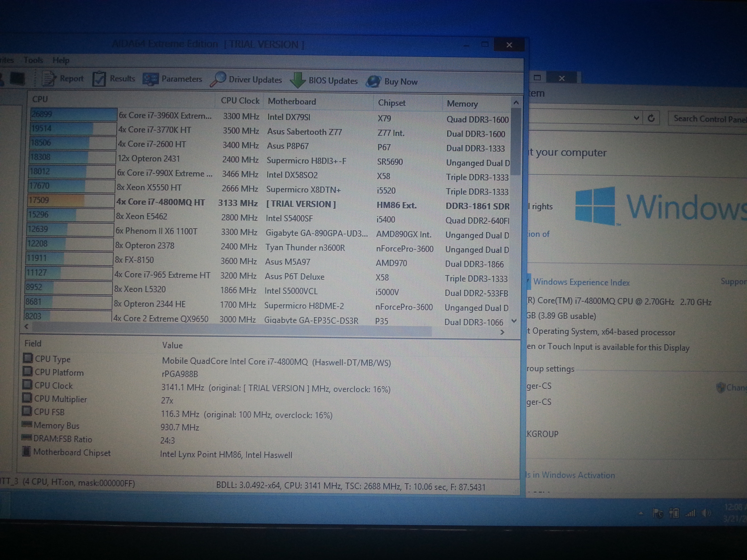Screen dimensions: 747x560
Task: Click the Search Control Panel field
Action: coord(708,119)
